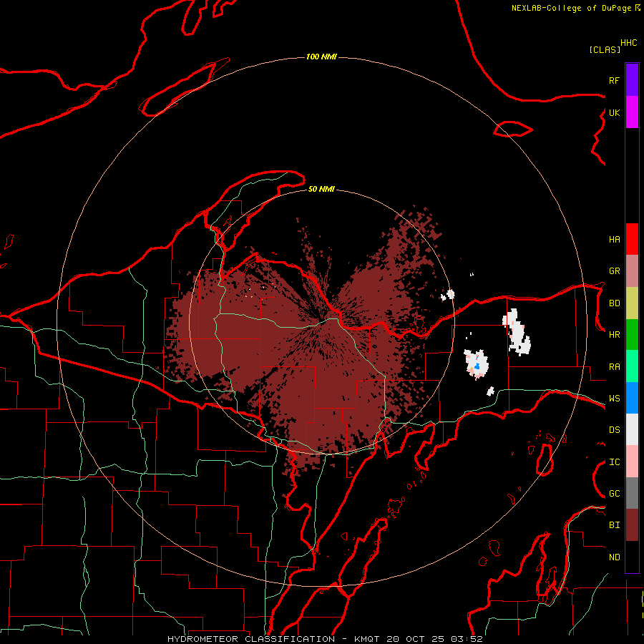Select the pinkish GR legend swatch
The height and width of the screenshot is (644, 644).
(x=632, y=271)
